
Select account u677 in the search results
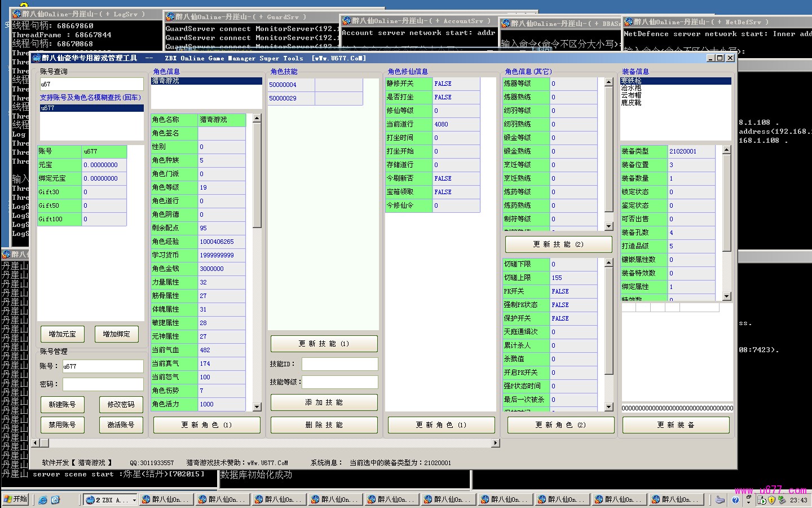click(x=48, y=108)
